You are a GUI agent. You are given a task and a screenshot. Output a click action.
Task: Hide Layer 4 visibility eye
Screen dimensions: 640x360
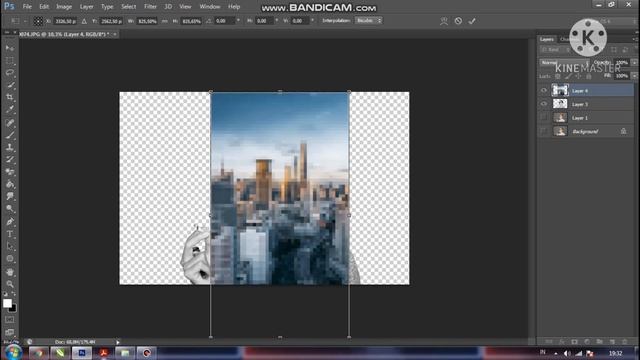tap(544, 91)
